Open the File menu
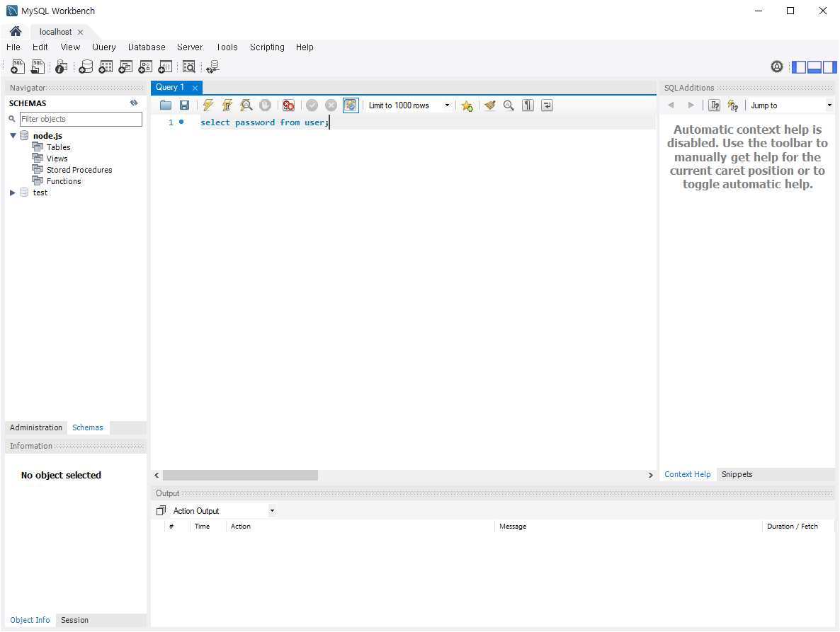This screenshot has width=840, height=632. pos(13,47)
